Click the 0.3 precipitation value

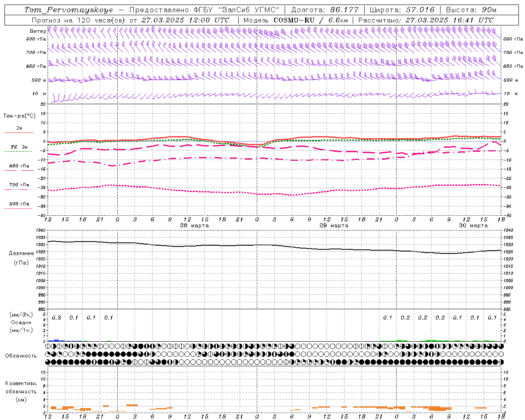click(x=57, y=318)
